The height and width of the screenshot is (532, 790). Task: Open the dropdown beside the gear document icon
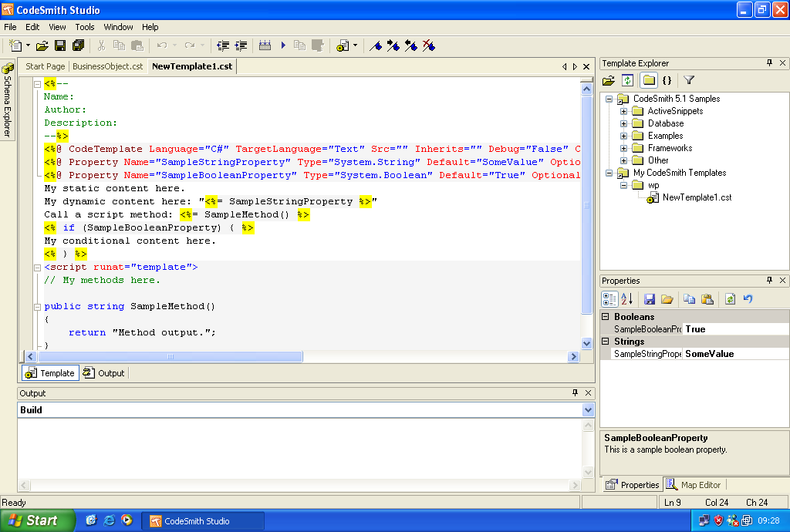coord(356,45)
